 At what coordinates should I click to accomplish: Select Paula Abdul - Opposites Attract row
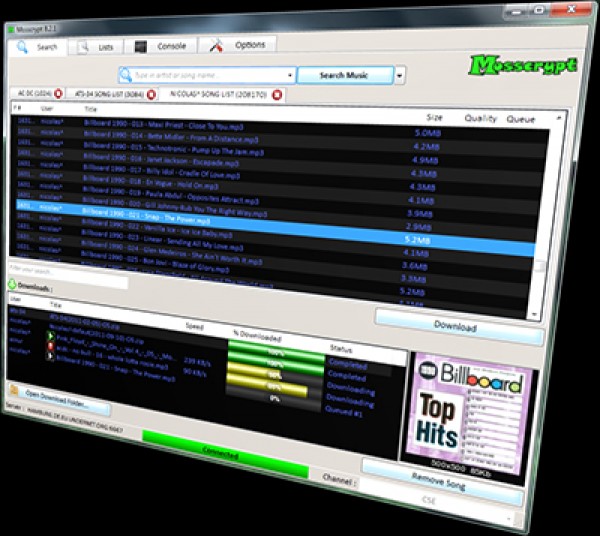278,201
